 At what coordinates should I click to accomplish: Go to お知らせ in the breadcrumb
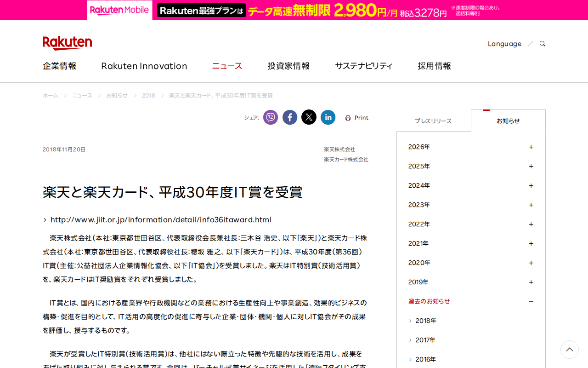[117, 96]
